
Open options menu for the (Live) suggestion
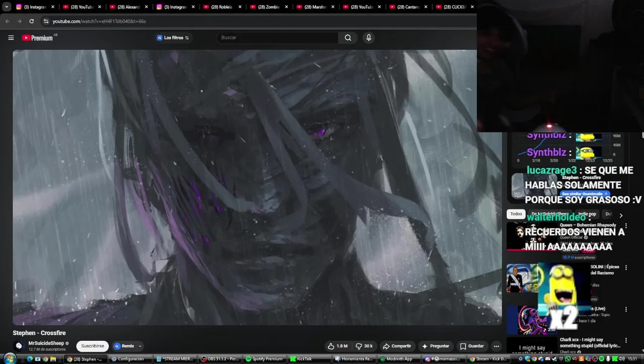coord(626,309)
